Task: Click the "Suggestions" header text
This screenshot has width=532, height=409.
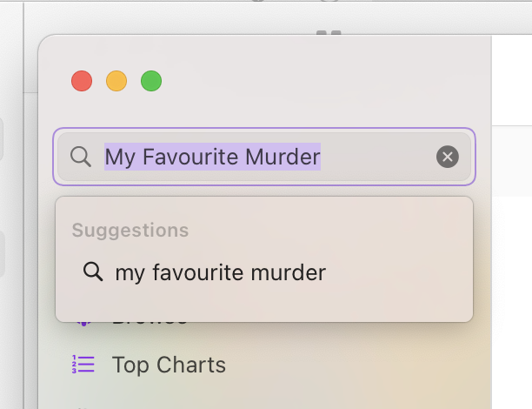Action: click(x=130, y=231)
